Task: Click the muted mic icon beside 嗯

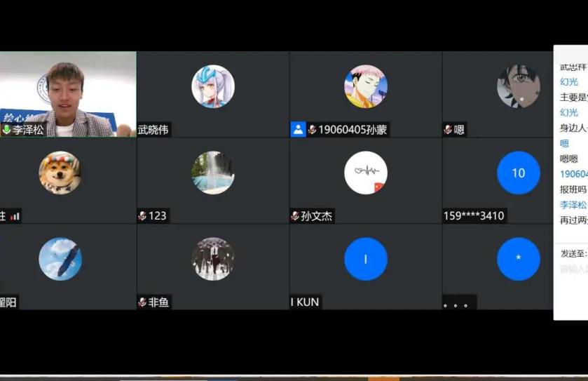Action: click(448, 130)
